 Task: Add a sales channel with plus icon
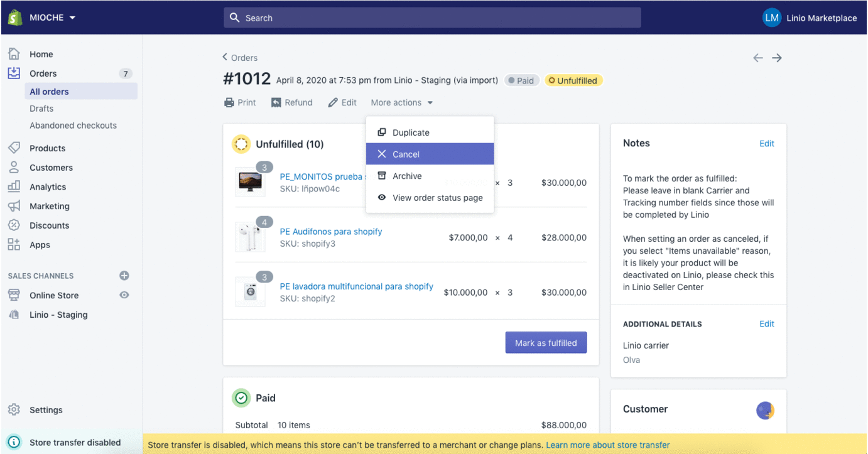124,276
